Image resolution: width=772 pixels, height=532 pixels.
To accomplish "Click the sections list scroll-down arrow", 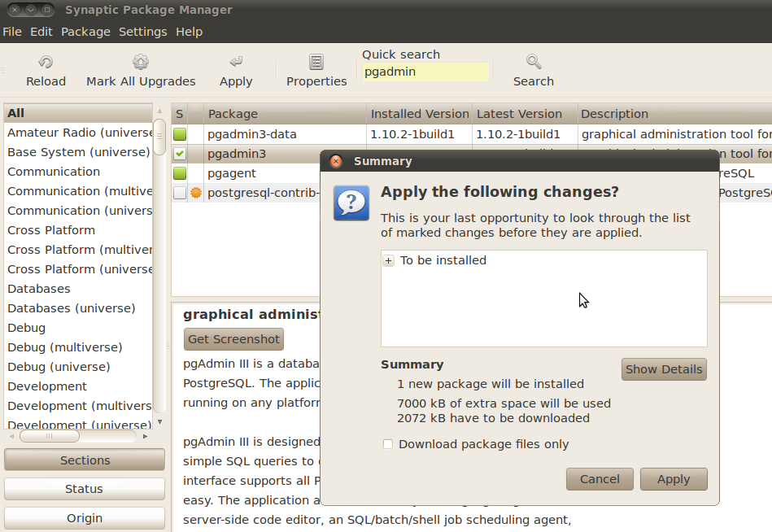I will point(159,421).
